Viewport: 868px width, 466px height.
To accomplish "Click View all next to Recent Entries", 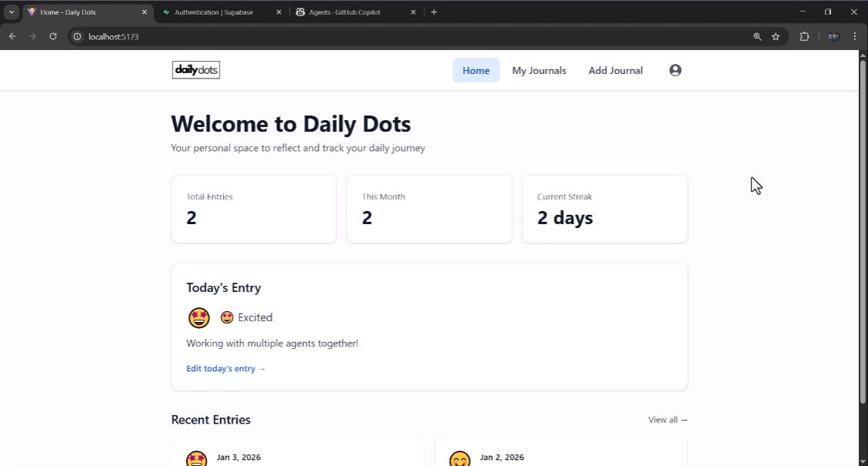I will click(666, 420).
